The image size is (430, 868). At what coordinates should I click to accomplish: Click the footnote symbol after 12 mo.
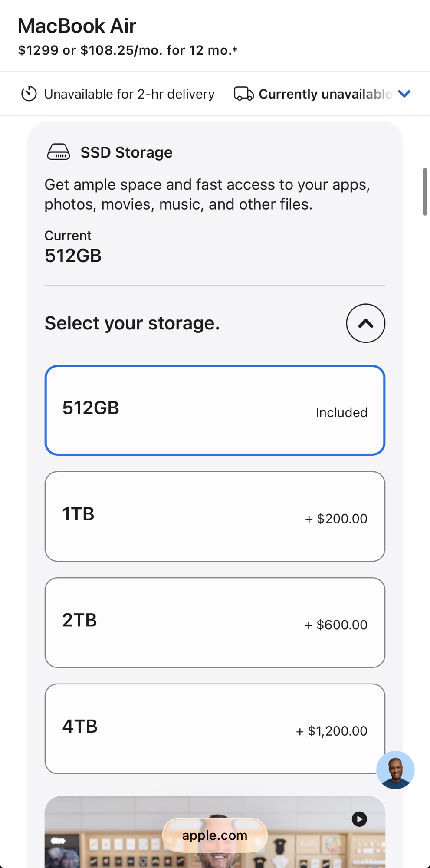pos(235,49)
